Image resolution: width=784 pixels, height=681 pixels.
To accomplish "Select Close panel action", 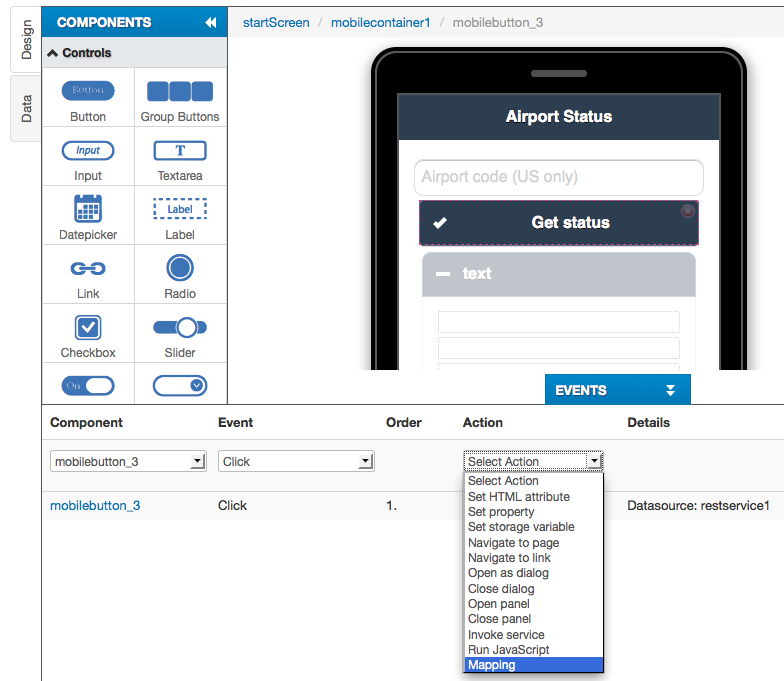I will [534, 619].
